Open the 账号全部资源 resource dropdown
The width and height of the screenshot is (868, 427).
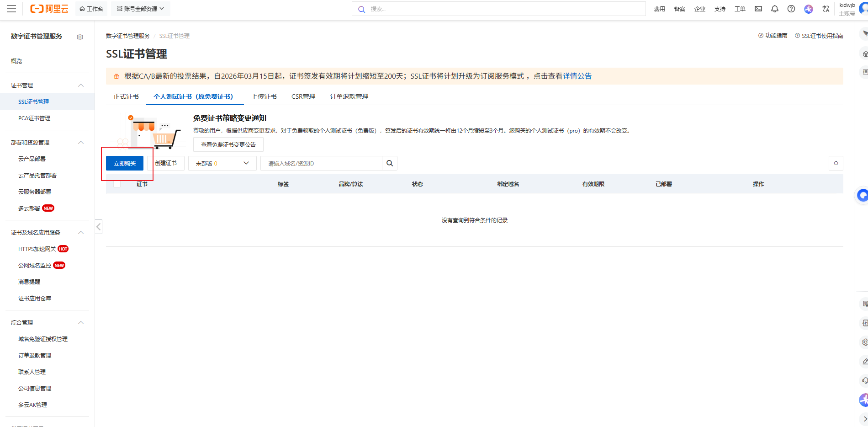[140, 8]
